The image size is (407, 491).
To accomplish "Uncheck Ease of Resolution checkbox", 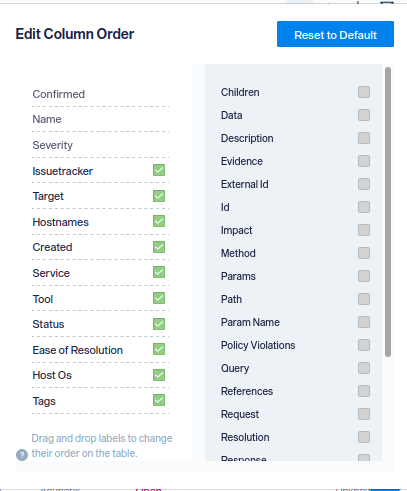I will pos(159,349).
